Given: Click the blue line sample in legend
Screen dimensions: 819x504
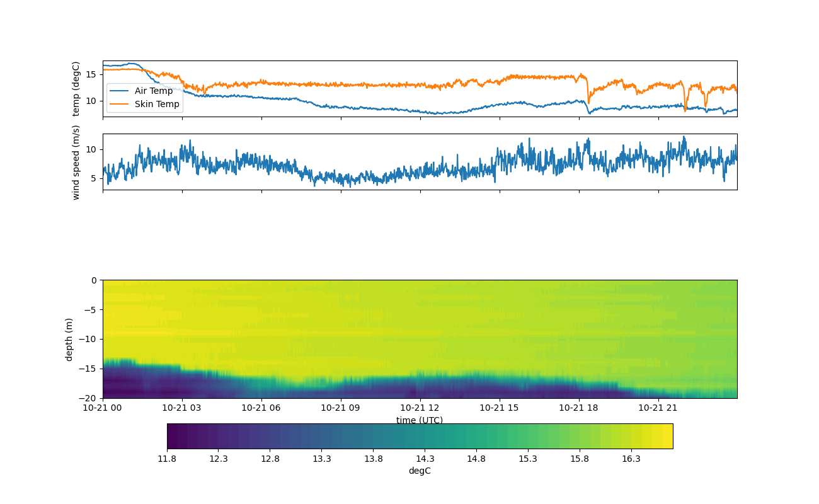Looking at the screenshot, I should click(x=119, y=91).
